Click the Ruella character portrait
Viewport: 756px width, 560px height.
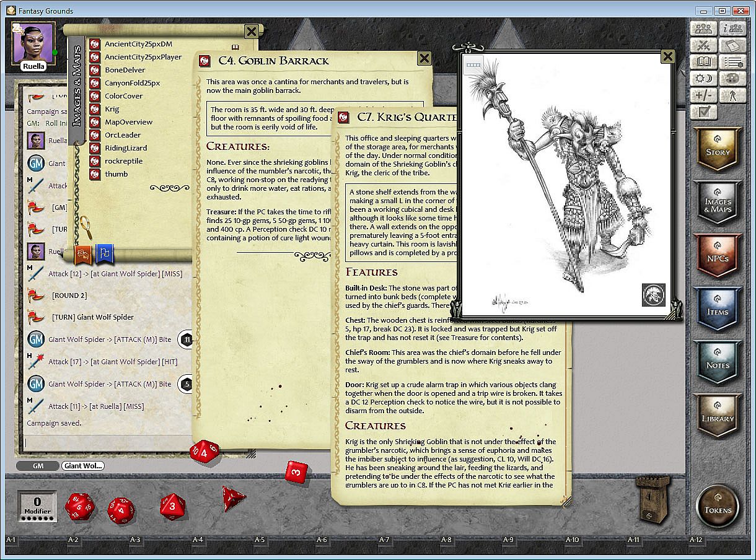33,43
